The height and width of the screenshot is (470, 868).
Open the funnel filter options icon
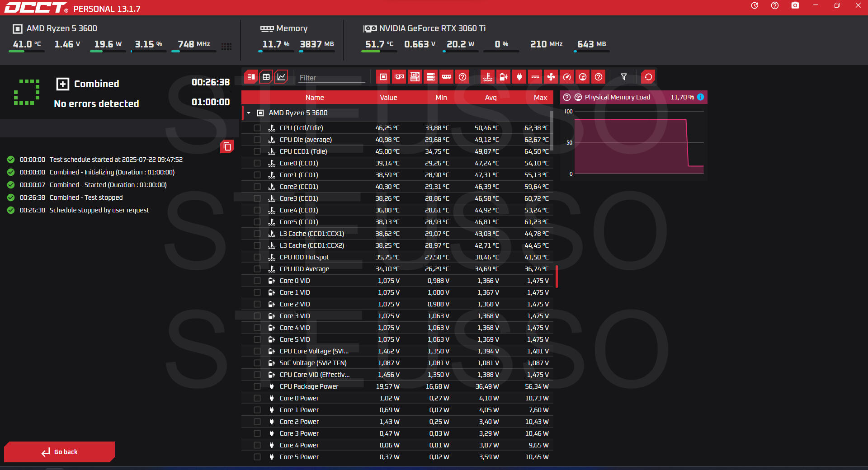[x=624, y=77]
